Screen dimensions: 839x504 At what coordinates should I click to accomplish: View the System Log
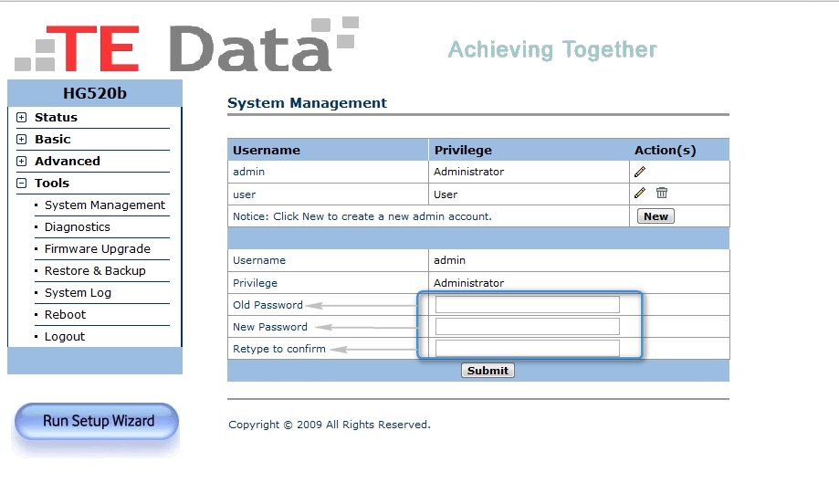pos(78,293)
